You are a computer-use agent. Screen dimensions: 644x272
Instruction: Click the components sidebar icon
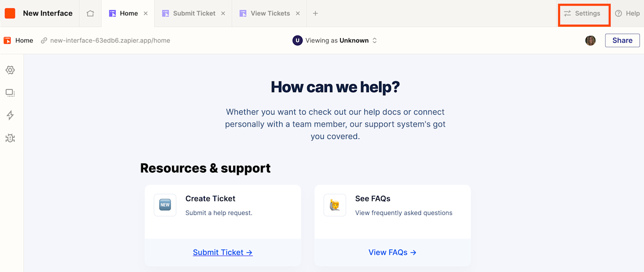[x=10, y=93]
